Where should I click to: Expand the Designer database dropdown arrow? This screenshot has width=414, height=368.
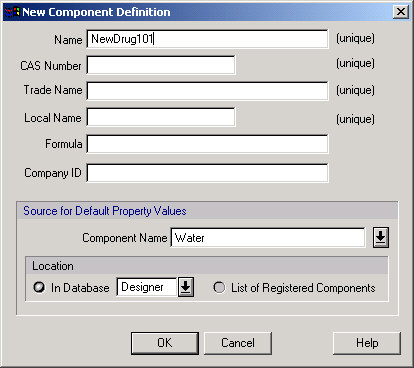coord(186,287)
